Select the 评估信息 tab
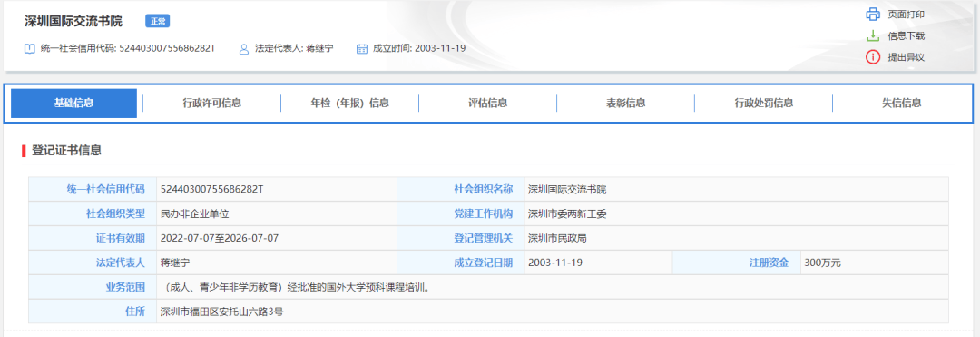Image resolution: width=980 pixels, height=337 pixels. point(487,104)
